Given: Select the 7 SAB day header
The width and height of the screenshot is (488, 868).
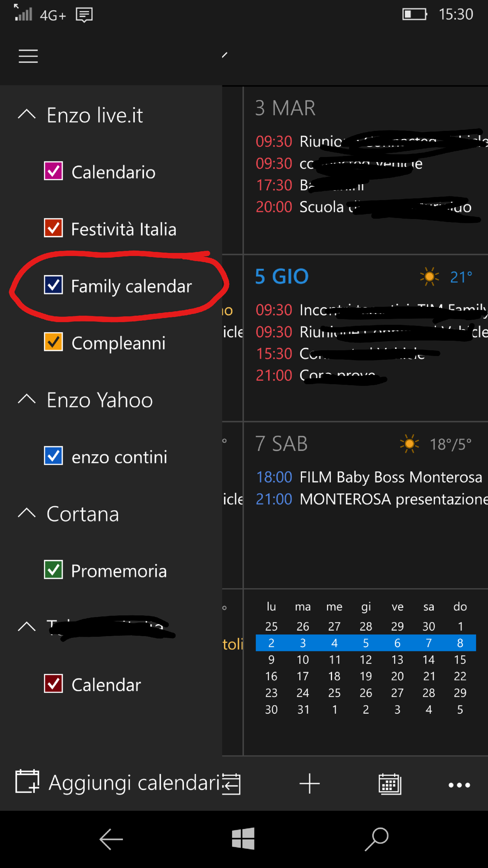Looking at the screenshot, I should click(281, 443).
